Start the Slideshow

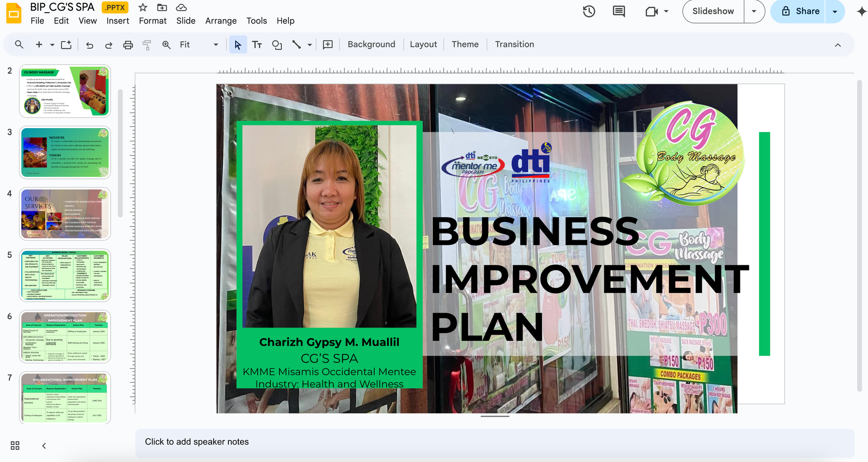713,11
